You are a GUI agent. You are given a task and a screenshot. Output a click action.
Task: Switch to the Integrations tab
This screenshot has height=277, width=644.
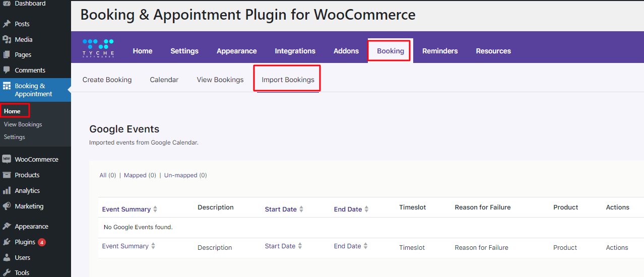tap(295, 51)
